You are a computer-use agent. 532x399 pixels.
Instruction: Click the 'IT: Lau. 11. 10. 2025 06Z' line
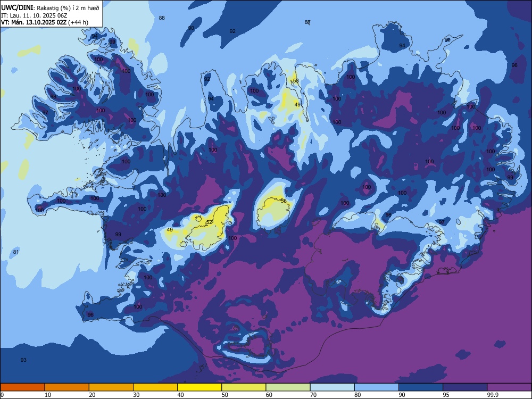[34, 15]
